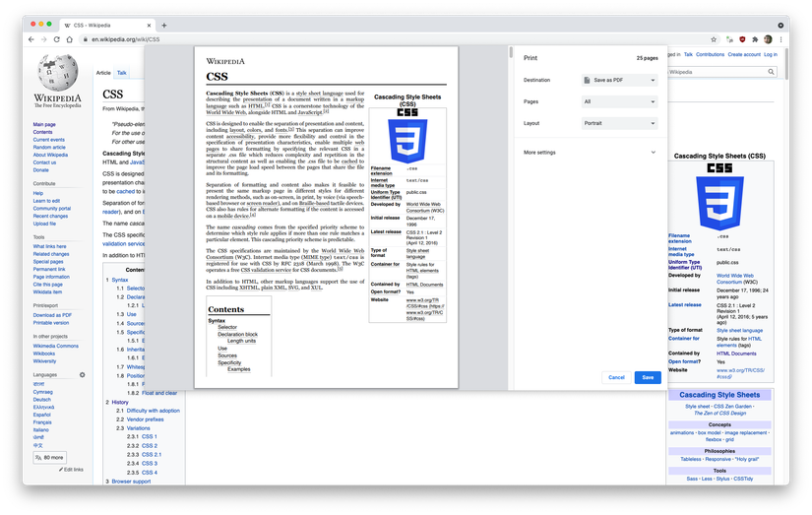Image resolution: width=812 pixels, height=515 pixels.
Task: Click Edit links under Languages
Action: pyautogui.click(x=71, y=470)
